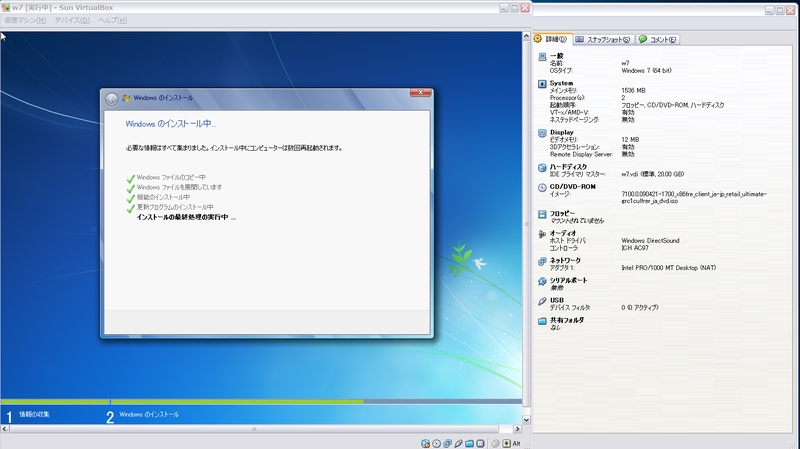Click the network adapter status icon
Image resolution: width=800 pixels, height=449 pixels.
[x=447, y=443]
